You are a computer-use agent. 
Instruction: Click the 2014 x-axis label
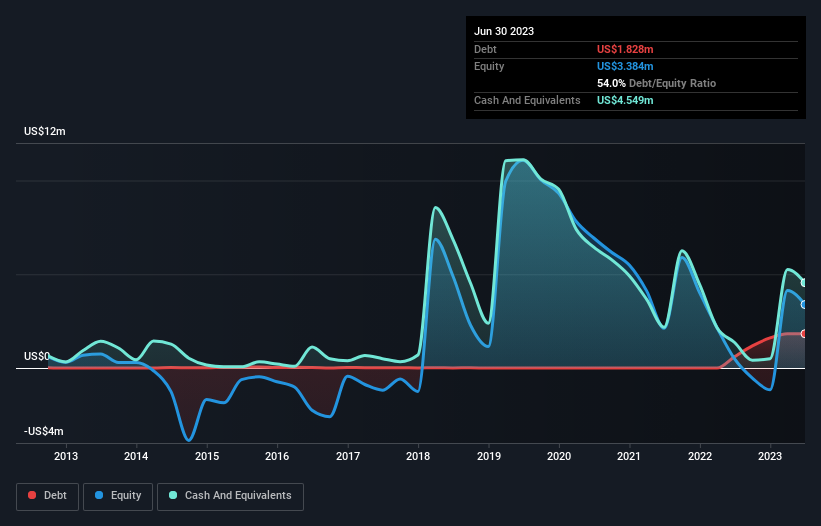tap(136, 456)
